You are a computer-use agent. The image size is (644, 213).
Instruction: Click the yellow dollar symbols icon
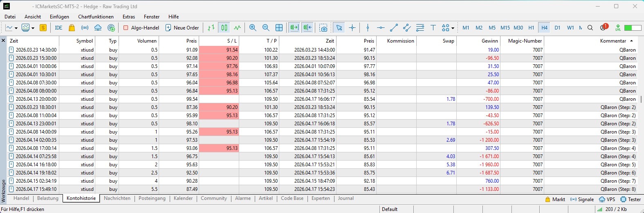(x=43, y=28)
